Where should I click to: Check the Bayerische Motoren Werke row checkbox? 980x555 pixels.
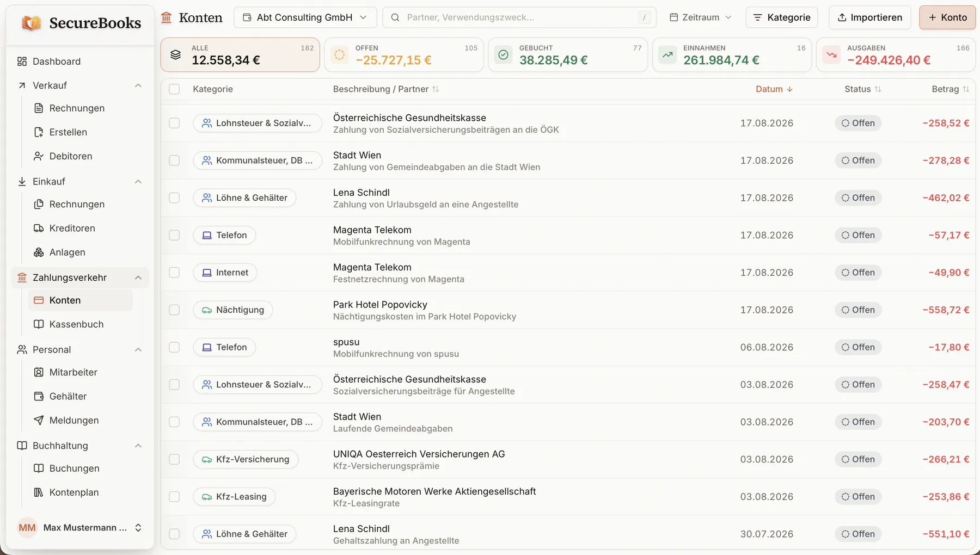coord(174,497)
